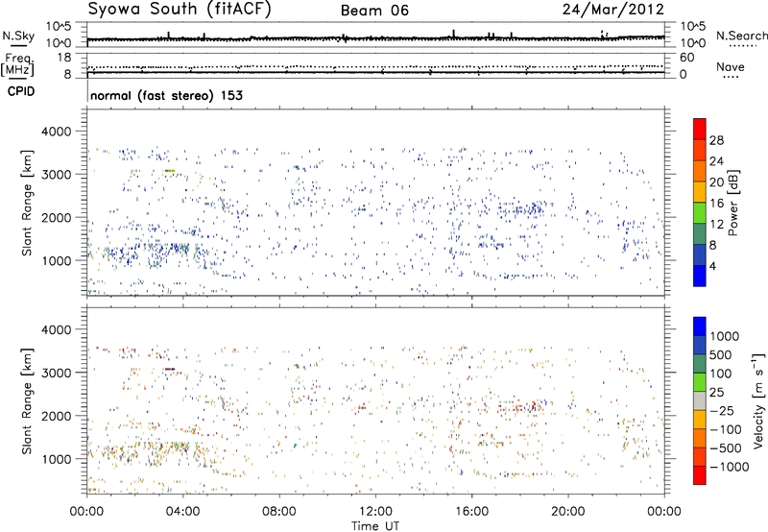This screenshot has height=532, width=768.
Task: Click the '4' Power colorbar tick label
Action: [713, 267]
